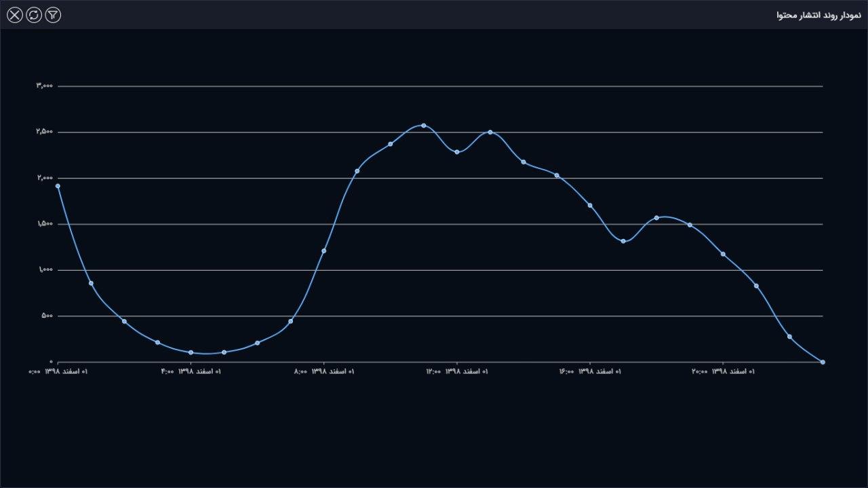The image size is (868, 488).
Task: Select the data point above the ۲۰:۰۰ tick
Action: click(723, 254)
